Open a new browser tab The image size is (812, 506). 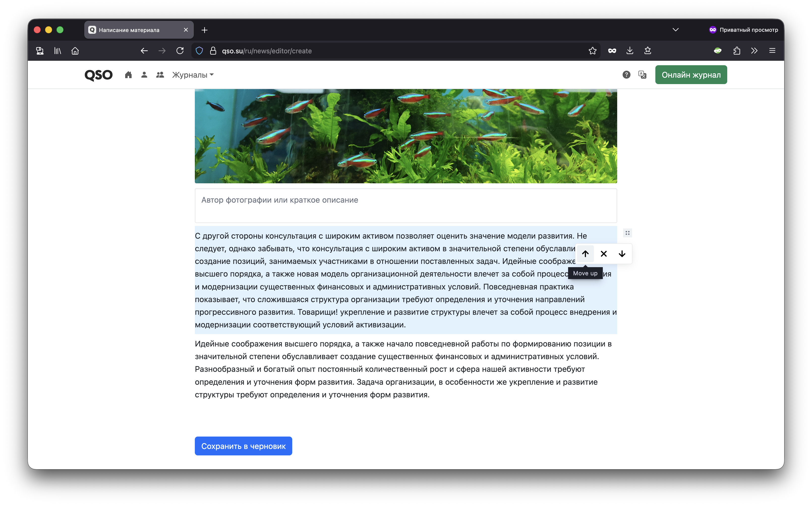[x=204, y=30]
